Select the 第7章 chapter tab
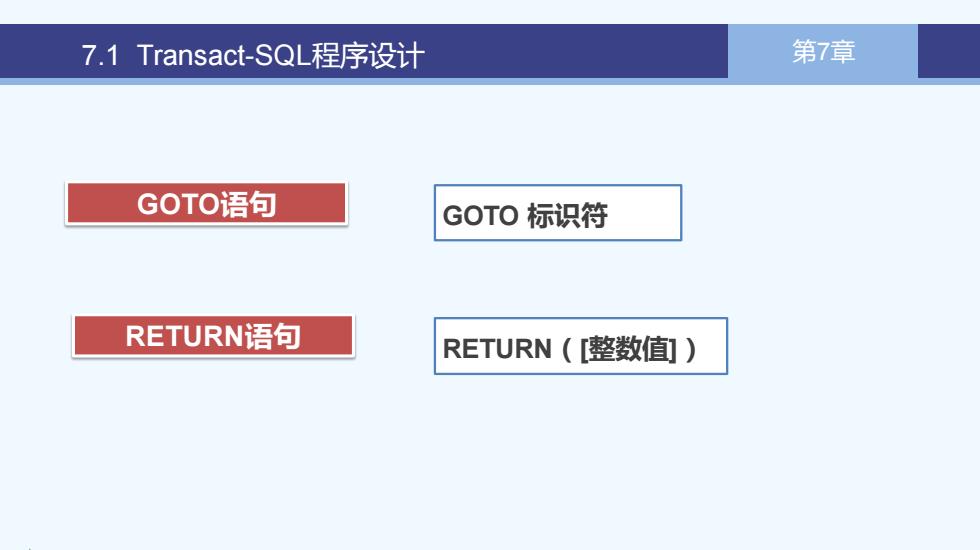Image resolution: width=980 pixels, height=550 pixels. click(822, 51)
